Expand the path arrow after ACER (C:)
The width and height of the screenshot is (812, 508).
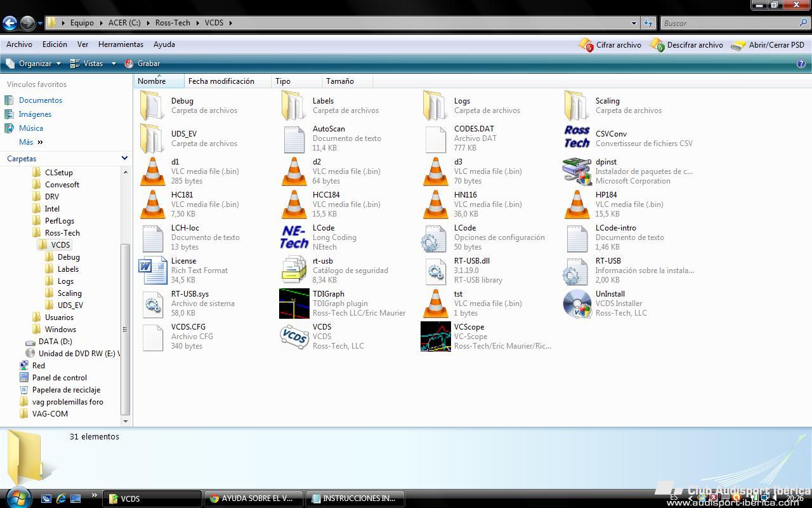point(148,23)
